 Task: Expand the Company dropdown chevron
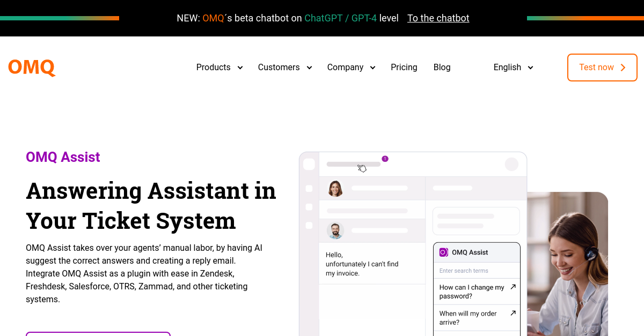372,68
